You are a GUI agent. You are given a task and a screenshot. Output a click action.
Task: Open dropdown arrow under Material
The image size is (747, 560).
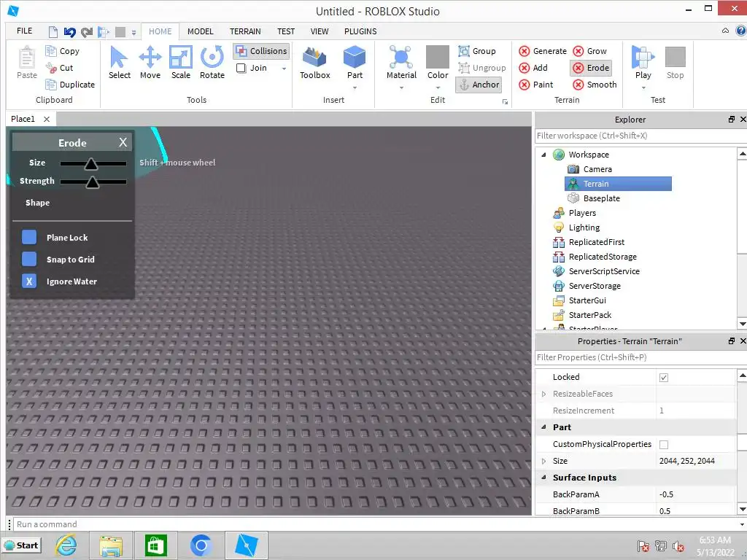[401, 87]
